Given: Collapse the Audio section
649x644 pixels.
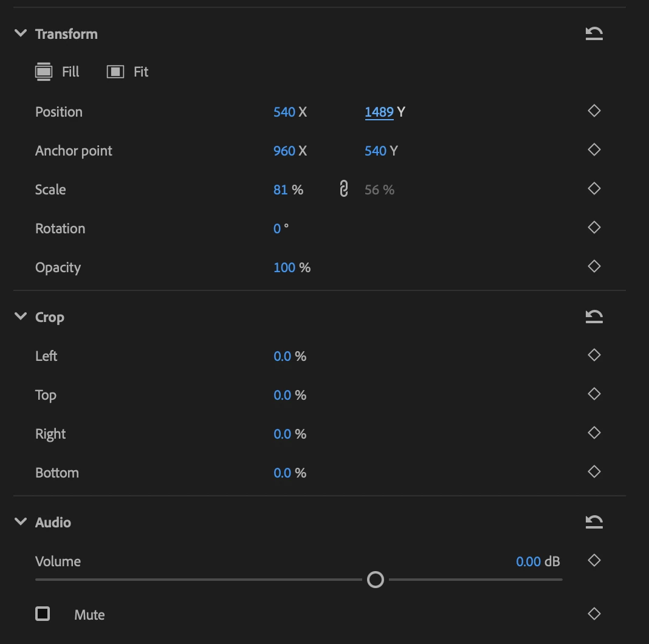Looking at the screenshot, I should click(x=21, y=521).
